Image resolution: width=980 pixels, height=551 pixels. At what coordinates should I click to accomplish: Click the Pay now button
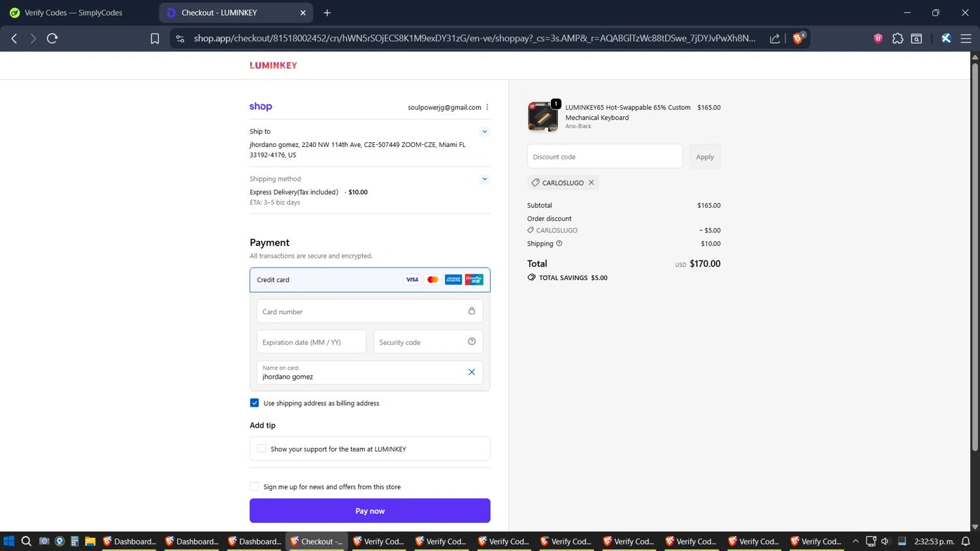coord(370,511)
